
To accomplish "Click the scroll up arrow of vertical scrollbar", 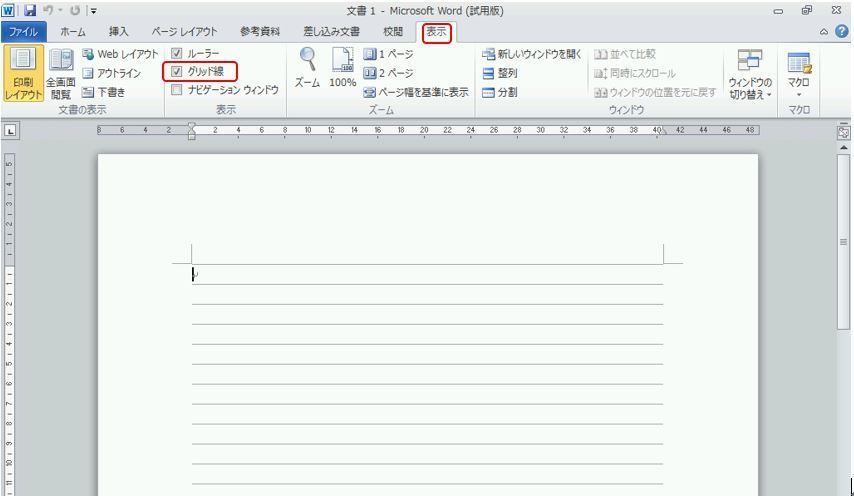I will pos(843,148).
